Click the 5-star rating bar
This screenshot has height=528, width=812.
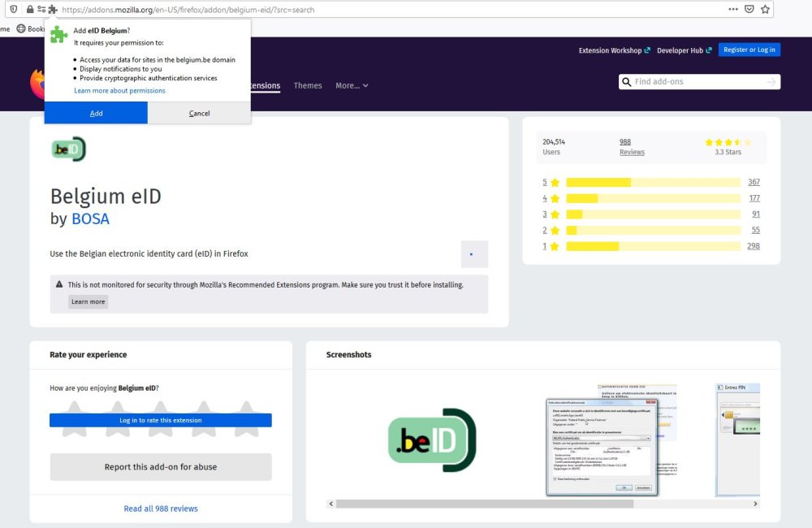click(653, 183)
